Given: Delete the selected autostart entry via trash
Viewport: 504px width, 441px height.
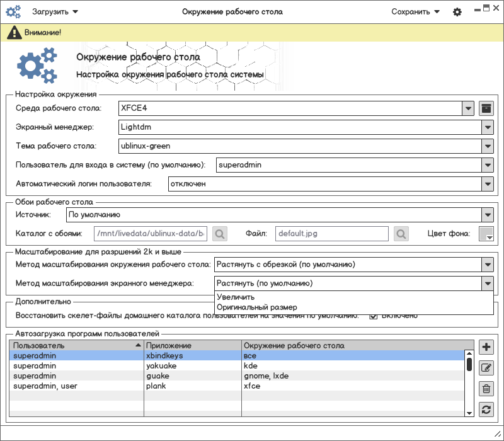Looking at the screenshot, I should [x=486, y=389].
